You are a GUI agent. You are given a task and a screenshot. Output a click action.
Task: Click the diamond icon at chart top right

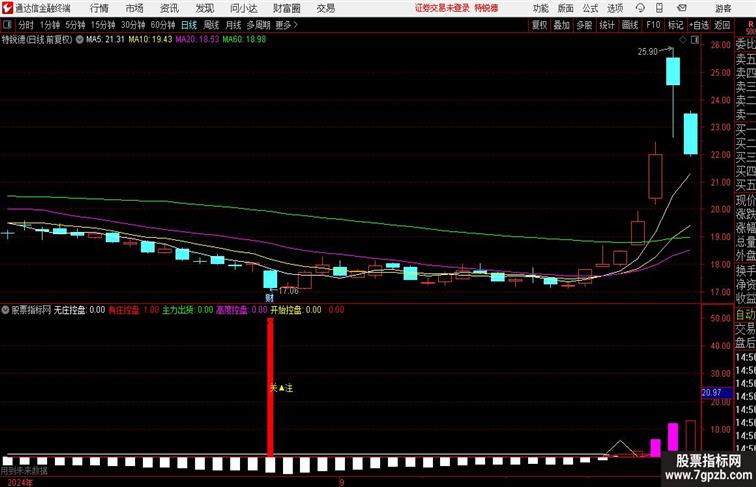coord(683,40)
